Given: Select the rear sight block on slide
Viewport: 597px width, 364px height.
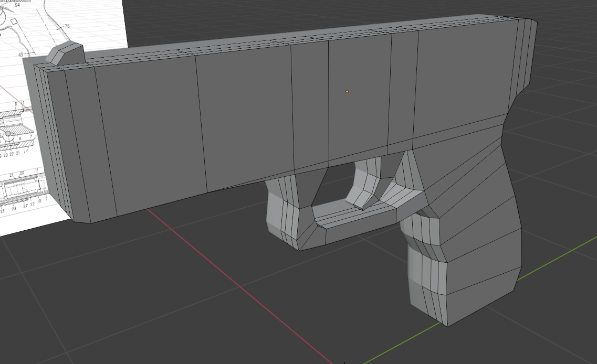Looking at the screenshot, I should (x=65, y=53).
